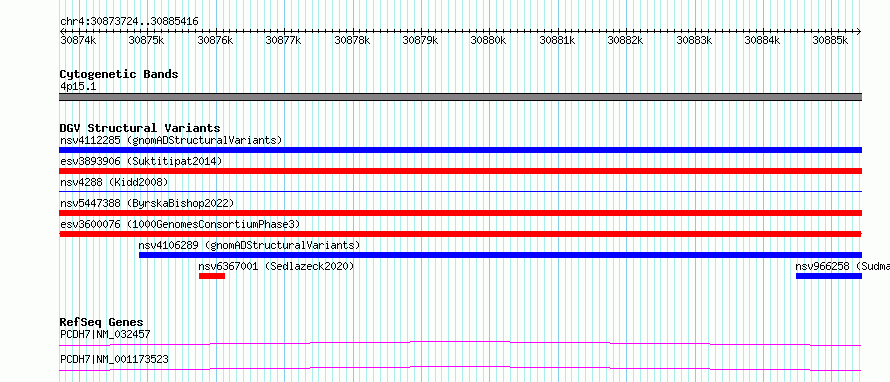The height and width of the screenshot is (382, 890).
Task: Click the DGV Structural Variants track title
Action: pos(140,128)
